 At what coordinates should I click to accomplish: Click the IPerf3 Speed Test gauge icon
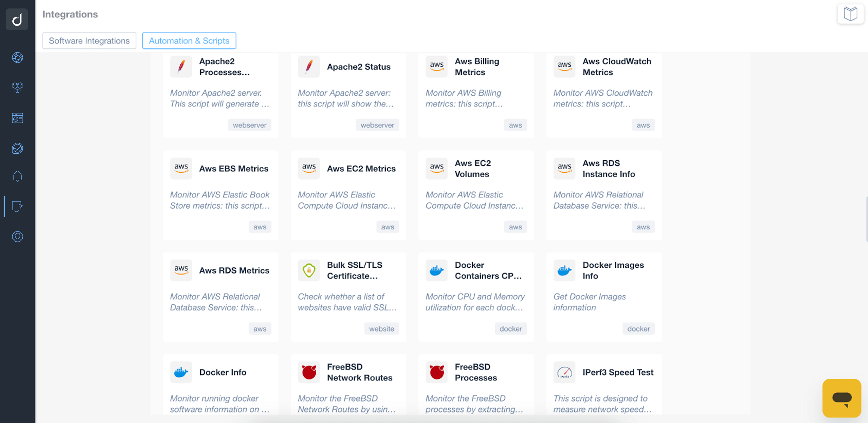[x=564, y=372]
